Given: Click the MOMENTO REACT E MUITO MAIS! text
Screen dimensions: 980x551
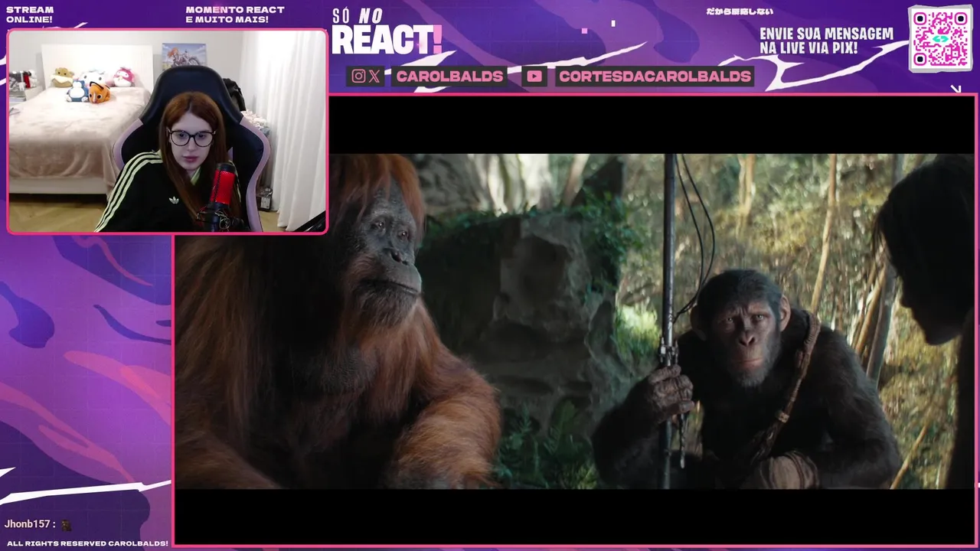Looking at the screenshot, I should pyautogui.click(x=235, y=15).
